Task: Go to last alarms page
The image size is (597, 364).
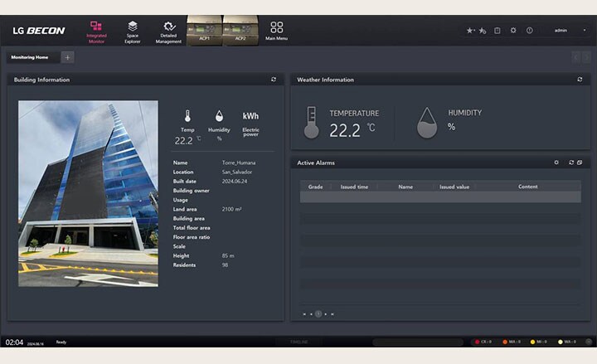Action: (332, 314)
